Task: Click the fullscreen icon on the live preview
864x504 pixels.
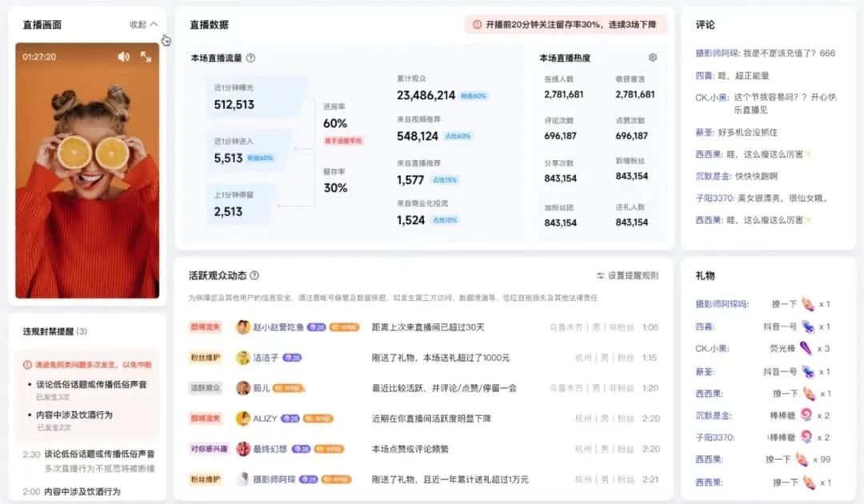Action: (x=145, y=58)
